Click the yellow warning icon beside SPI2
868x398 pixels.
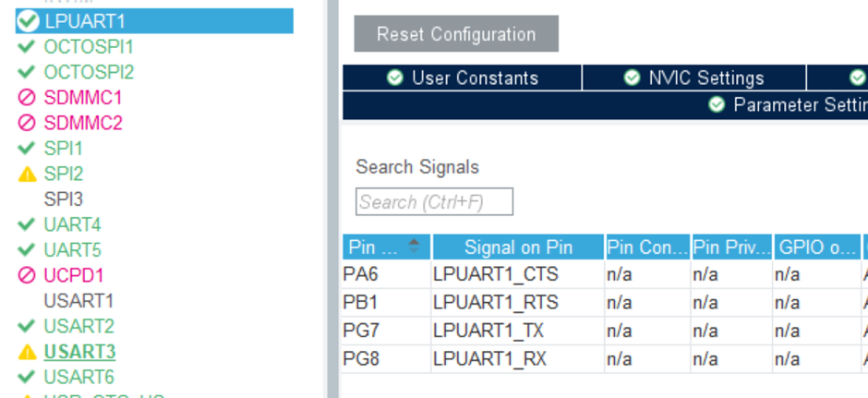click(27, 174)
